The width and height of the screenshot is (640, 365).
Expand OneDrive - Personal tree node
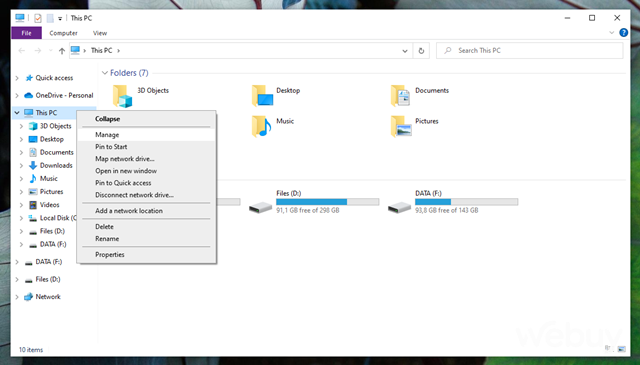pos(17,96)
